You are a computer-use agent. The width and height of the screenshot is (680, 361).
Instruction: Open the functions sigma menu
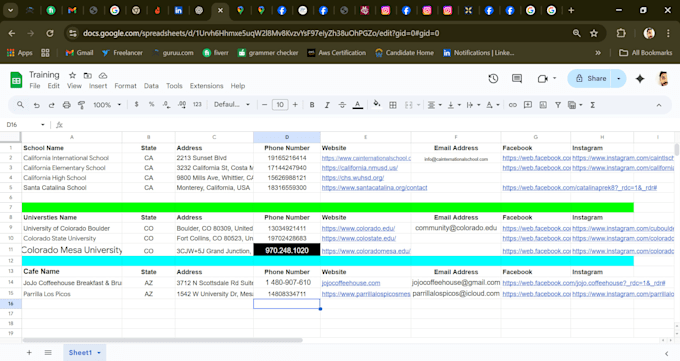(592, 105)
